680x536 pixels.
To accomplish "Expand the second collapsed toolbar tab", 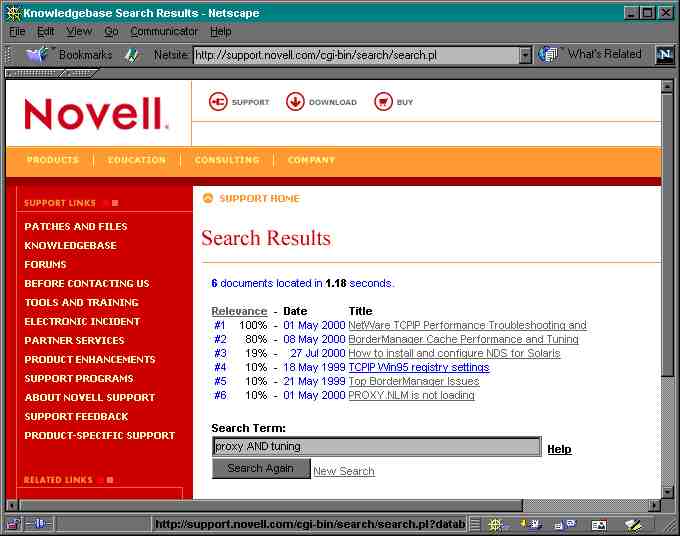I will click(80, 74).
